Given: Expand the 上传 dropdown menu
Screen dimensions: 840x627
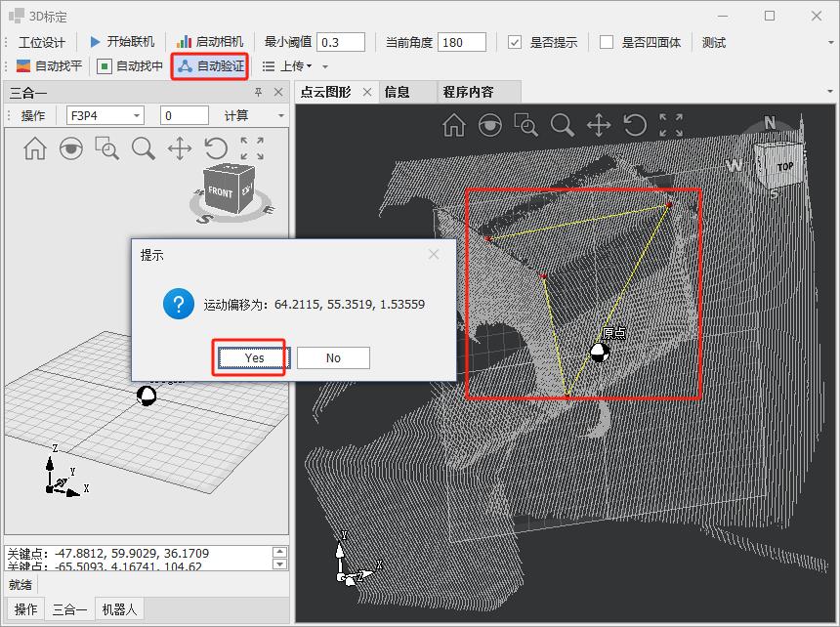Looking at the screenshot, I should tap(310, 66).
